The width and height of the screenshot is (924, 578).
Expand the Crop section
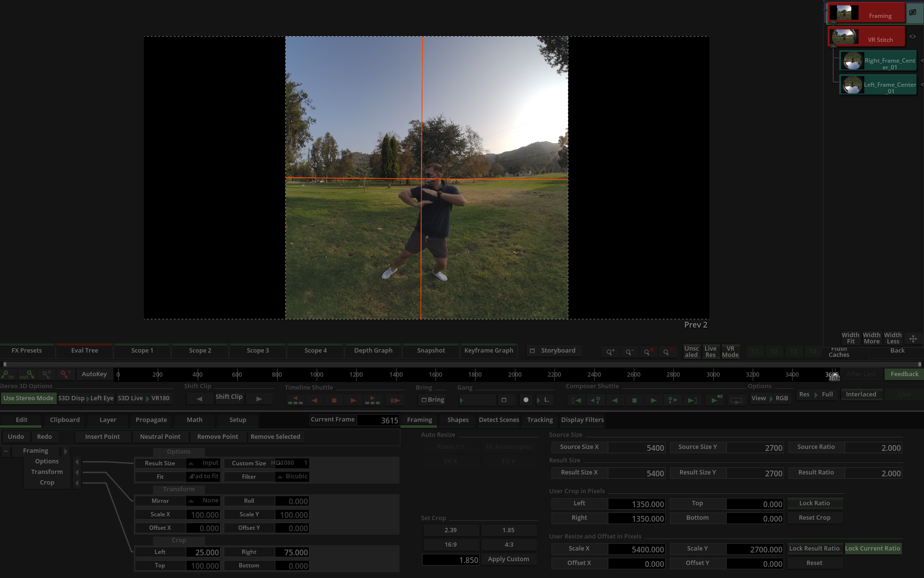click(77, 482)
